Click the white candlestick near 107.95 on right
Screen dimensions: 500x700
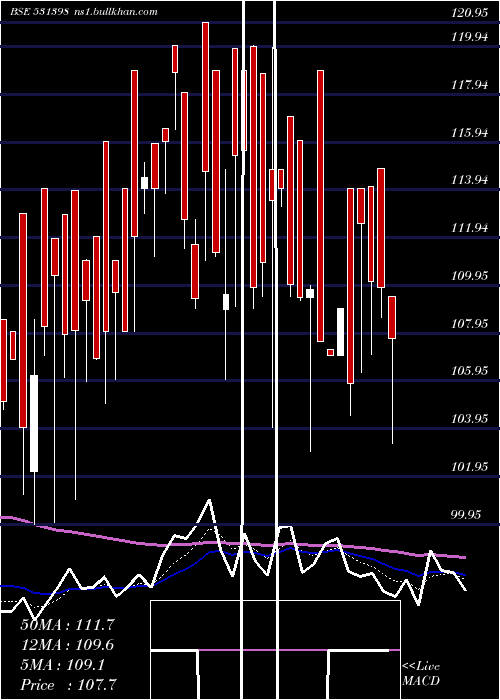click(x=340, y=332)
